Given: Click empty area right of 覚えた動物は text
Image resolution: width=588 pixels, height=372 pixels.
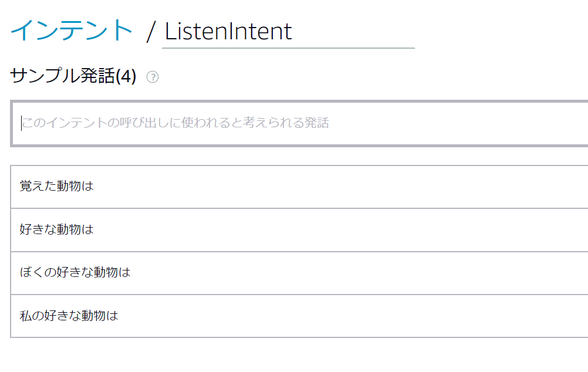Looking at the screenshot, I should [352, 187].
